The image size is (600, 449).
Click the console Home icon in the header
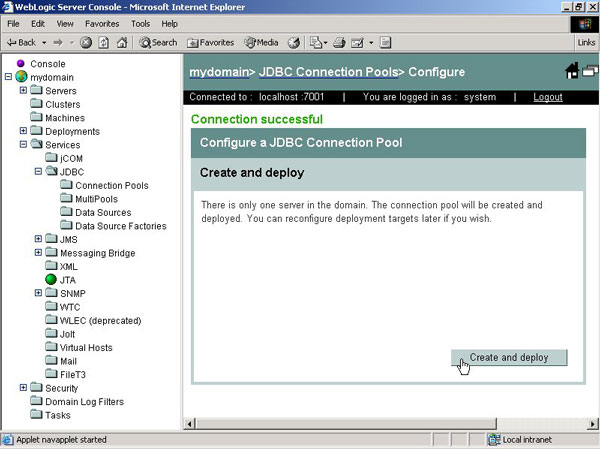coord(572,71)
